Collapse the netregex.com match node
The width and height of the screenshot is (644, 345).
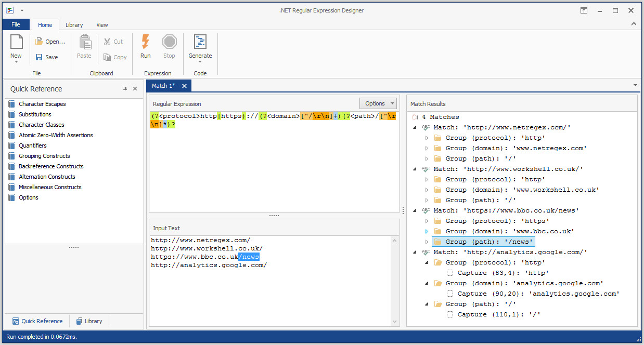tap(415, 127)
